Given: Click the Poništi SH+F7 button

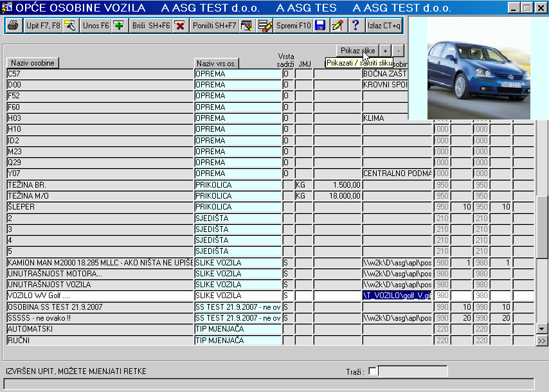Looking at the screenshot, I should click(x=214, y=26).
